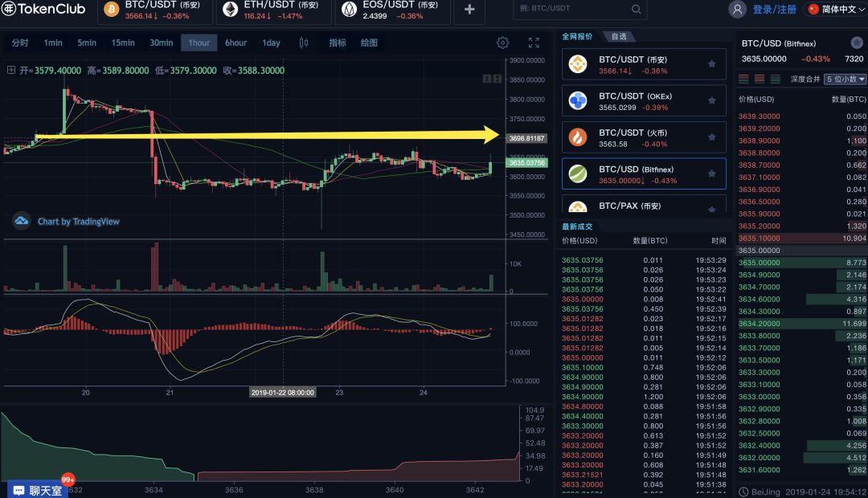Select the 1day chart interval
The width and height of the screenshot is (868, 498).
pyautogui.click(x=272, y=43)
